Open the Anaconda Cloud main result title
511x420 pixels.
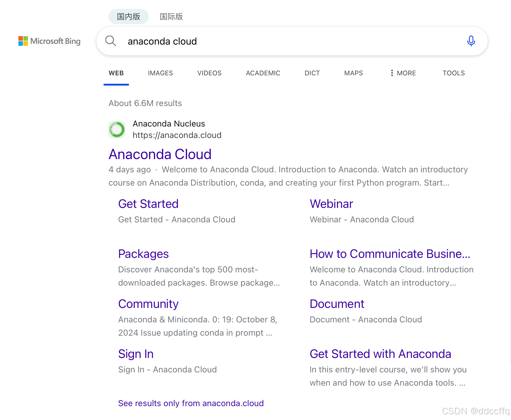click(x=160, y=154)
